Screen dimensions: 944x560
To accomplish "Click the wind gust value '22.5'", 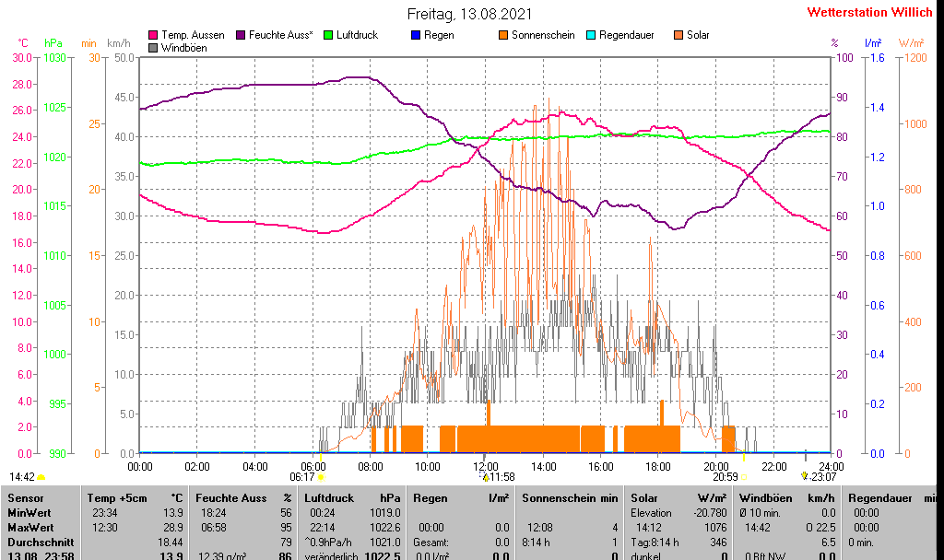I will (825, 528).
